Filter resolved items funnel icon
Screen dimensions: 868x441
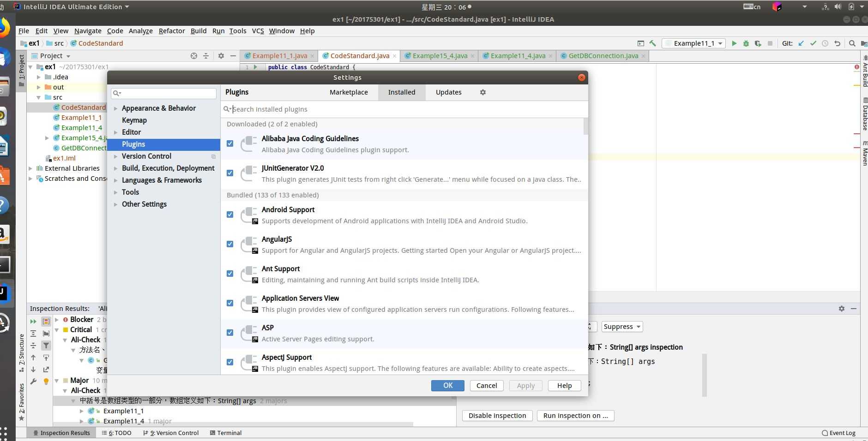(x=46, y=345)
